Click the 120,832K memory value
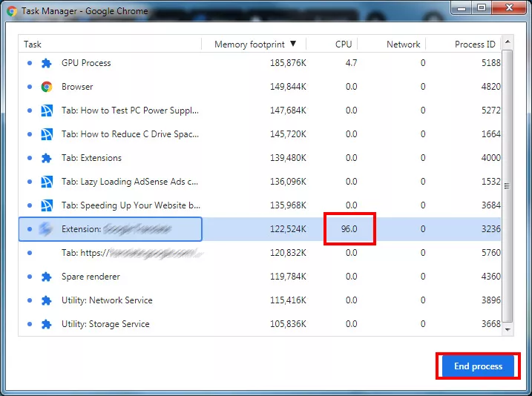 pos(288,253)
